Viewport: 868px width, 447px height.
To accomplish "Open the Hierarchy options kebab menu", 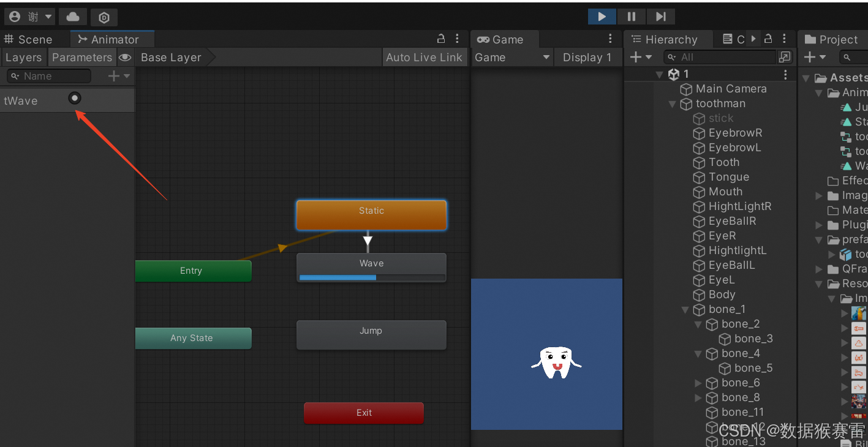I will [x=785, y=39].
